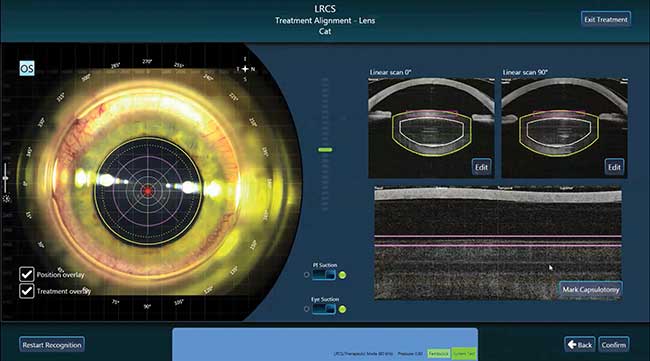Click the 'Position overlay' label text
The image size is (650, 361).
pos(60,275)
